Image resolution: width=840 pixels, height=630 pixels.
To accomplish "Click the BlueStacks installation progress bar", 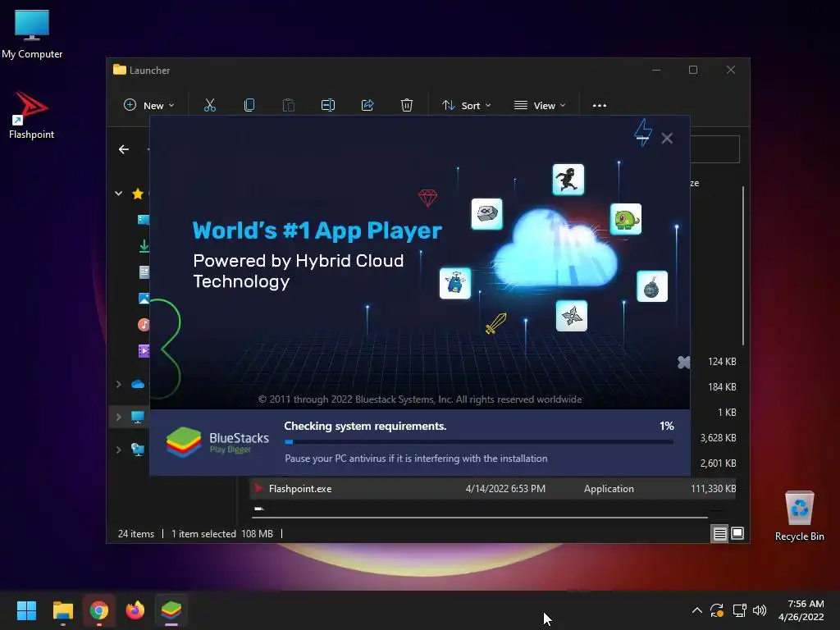I will coord(479,442).
